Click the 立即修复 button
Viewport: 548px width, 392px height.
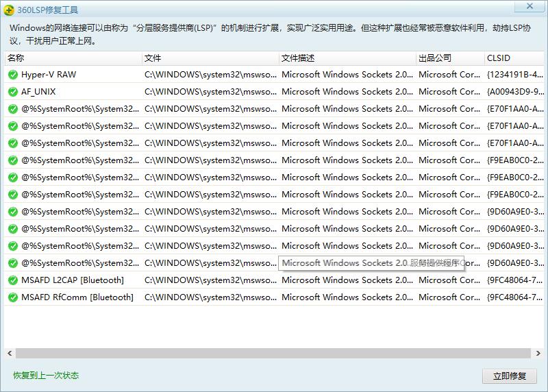point(510,376)
